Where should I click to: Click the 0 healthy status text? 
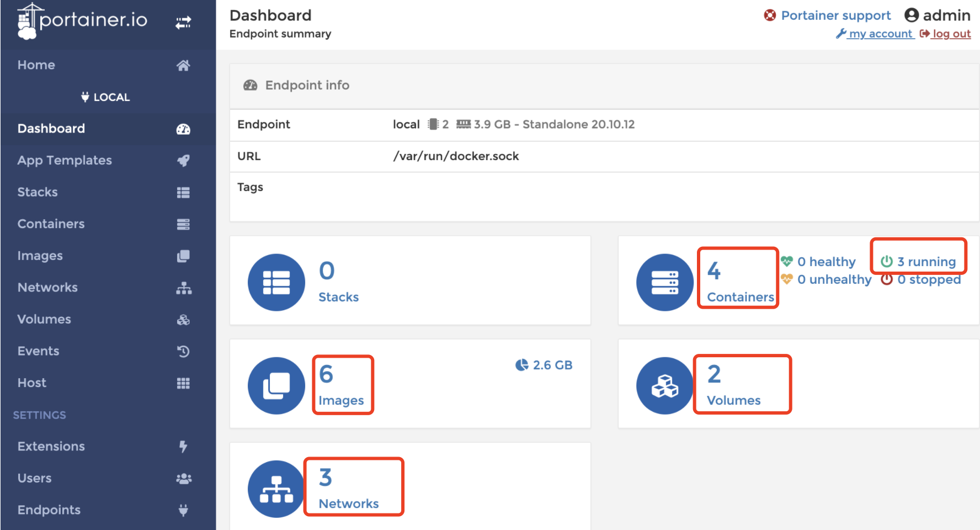[x=827, y=262]
